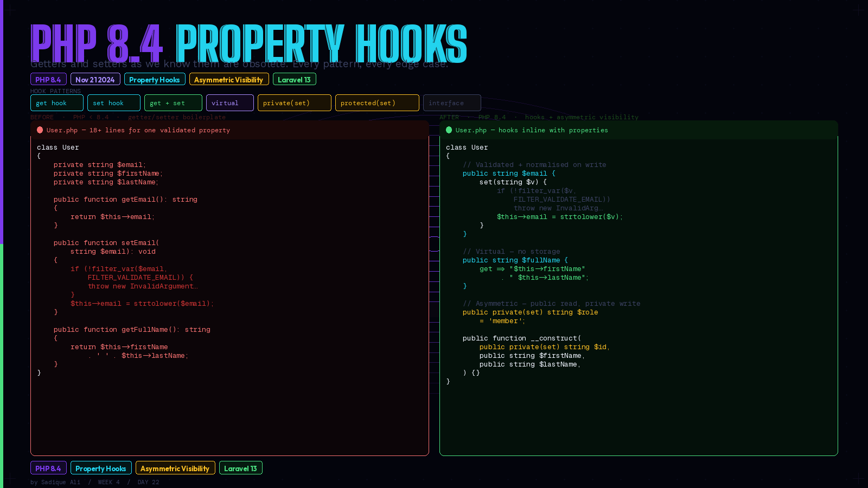
Task: Select the Laravel 13 badge in the header
Action: pos(294,79)
